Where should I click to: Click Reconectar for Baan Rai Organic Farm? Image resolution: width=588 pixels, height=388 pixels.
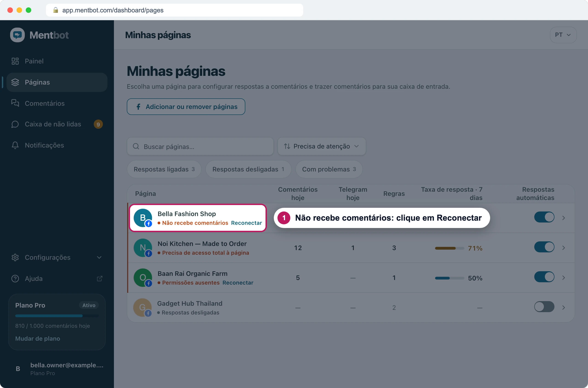click(238, 282)
